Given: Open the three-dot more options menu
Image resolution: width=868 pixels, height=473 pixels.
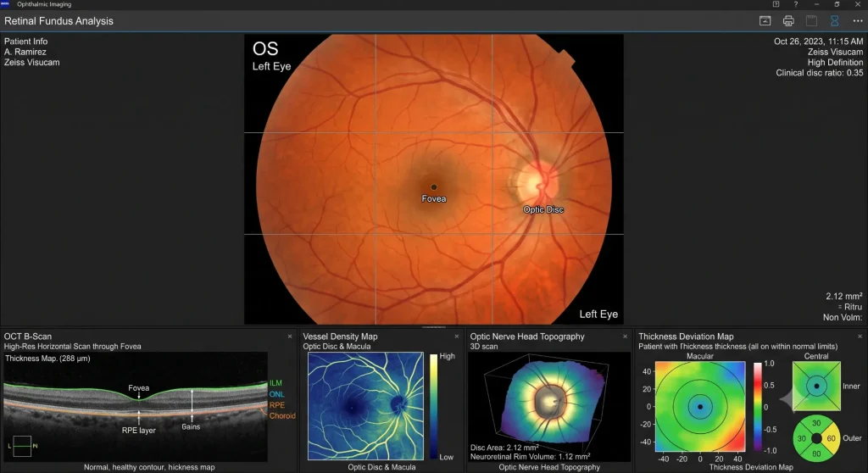Looking at the screenshot, I should 858,21.
